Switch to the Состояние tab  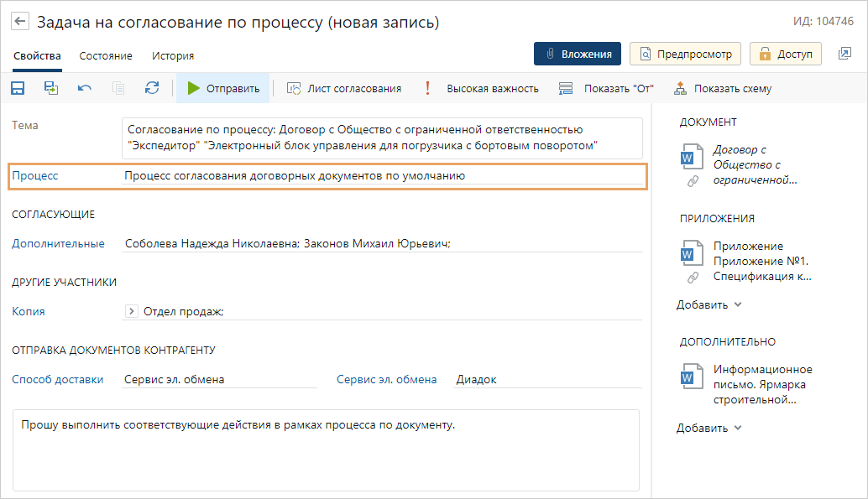click(x=106, y=55)
